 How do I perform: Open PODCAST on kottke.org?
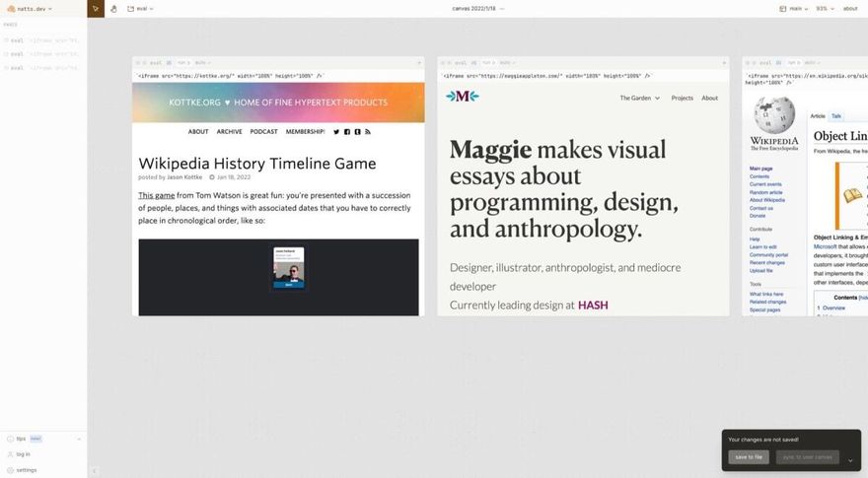(264, 132)
